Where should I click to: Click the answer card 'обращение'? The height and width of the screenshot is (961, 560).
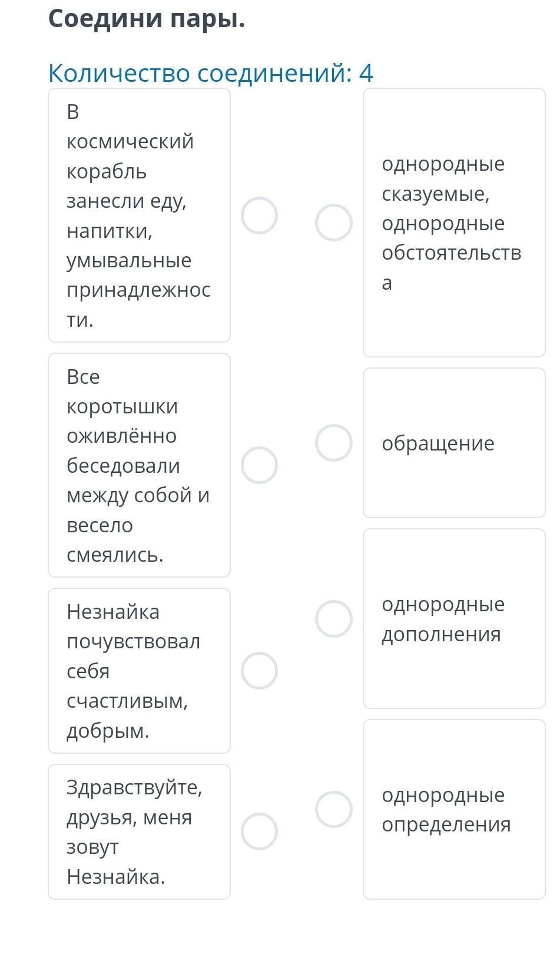click(454, 443)
